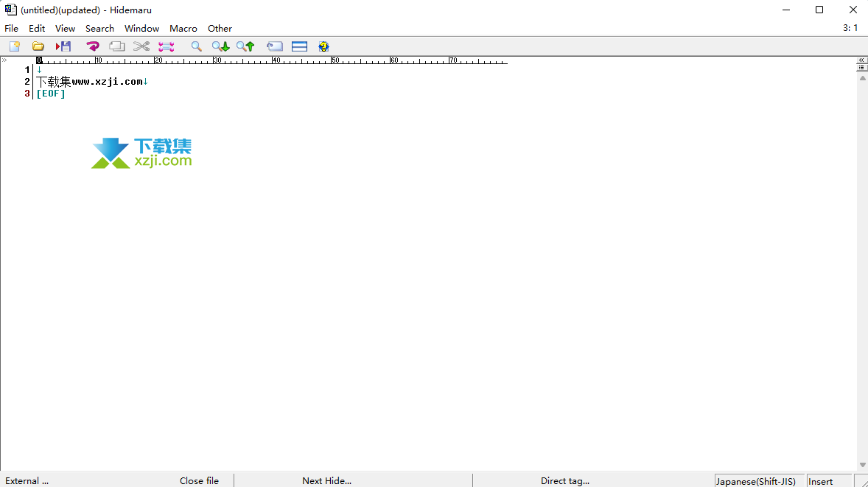The width and height of the screenshot is (868, 487).
Task: Click the text 下载集www.xzji.com on line 2
Action: click(90, 81)
